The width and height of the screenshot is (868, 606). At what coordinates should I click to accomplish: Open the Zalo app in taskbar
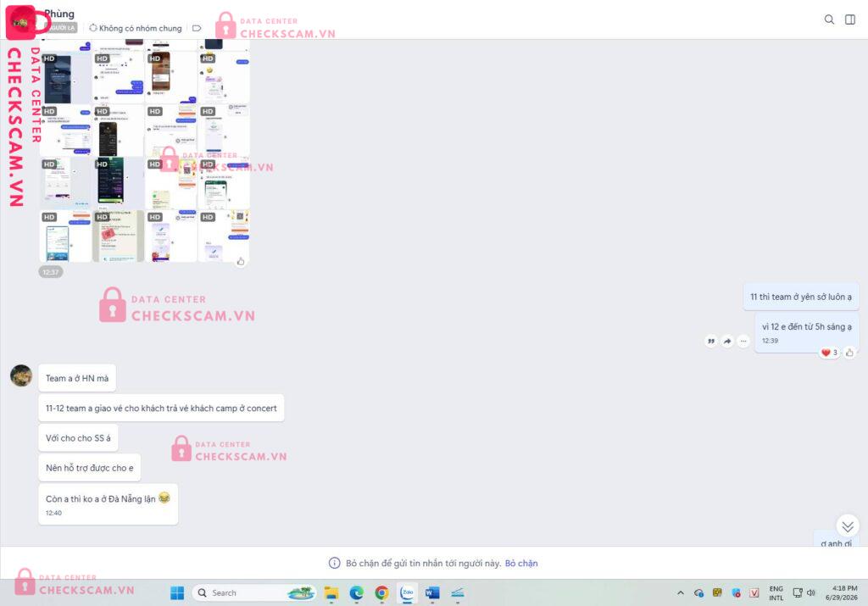408,592
